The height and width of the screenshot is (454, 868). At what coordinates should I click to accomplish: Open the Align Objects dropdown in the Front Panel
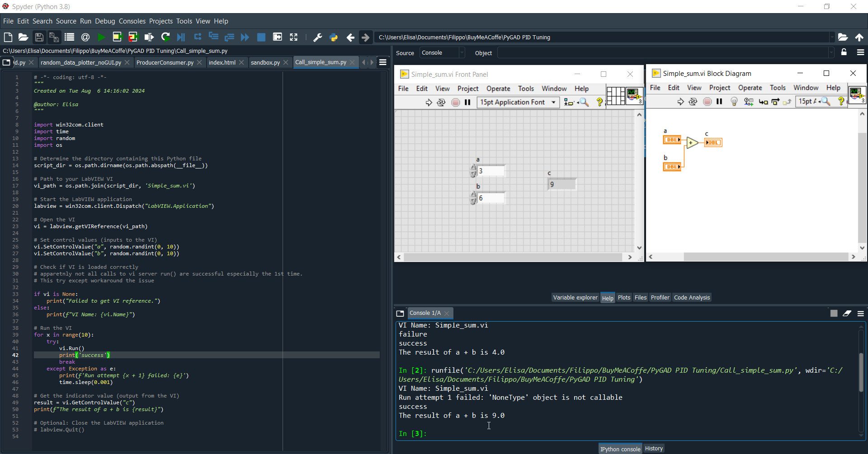[569, 103]
